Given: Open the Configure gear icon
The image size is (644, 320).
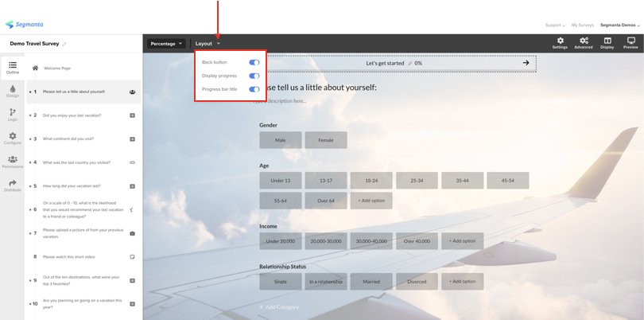Looking at the screenshot, I should pos(13,139).
